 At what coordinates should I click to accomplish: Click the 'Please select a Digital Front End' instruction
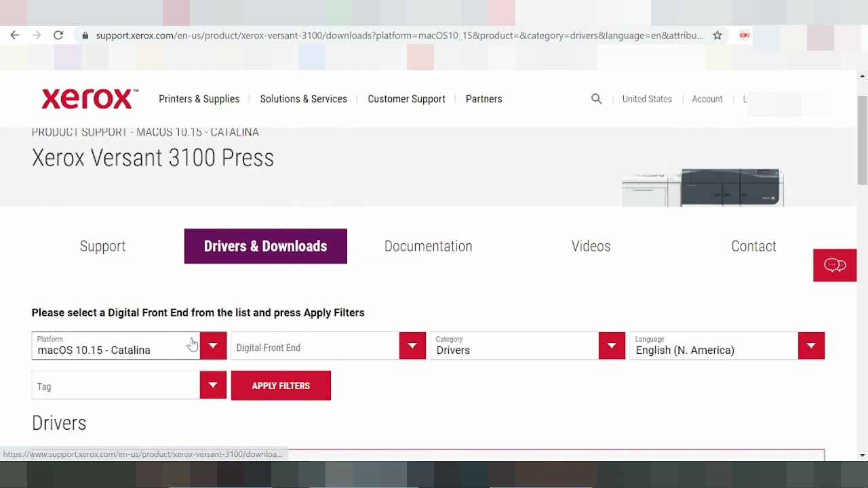click(198, 312)
